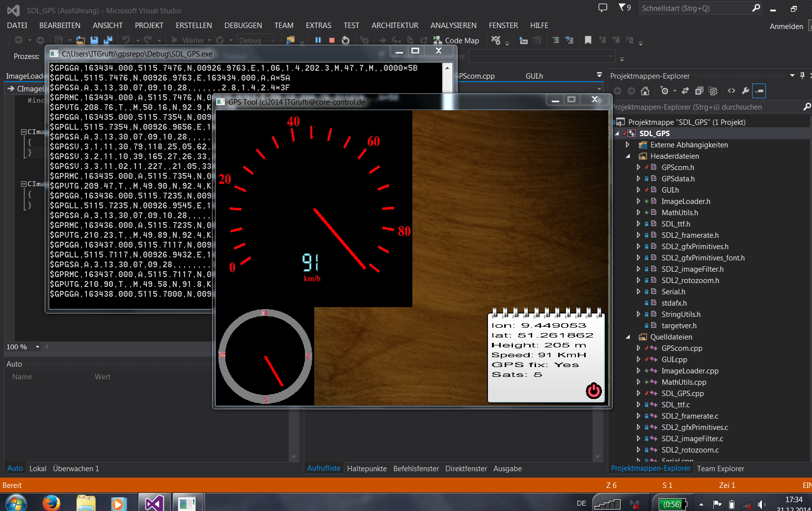
Task: Open properties via the wrench icon
Action: [x=745, y=91]
